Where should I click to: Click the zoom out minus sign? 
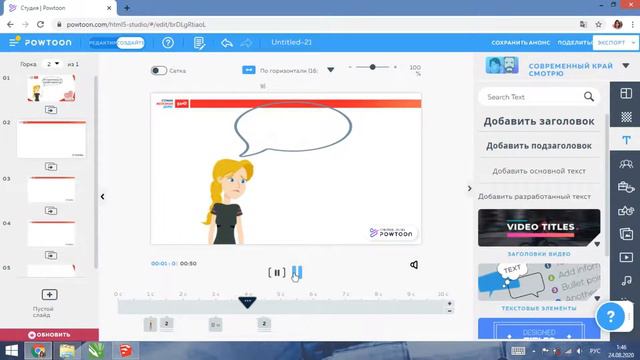(x=350, y=67)
